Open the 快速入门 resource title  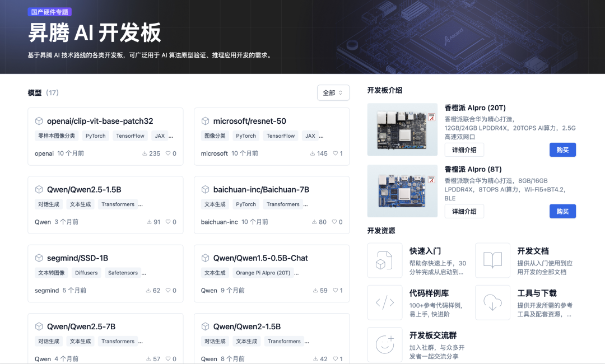point(425,251)
